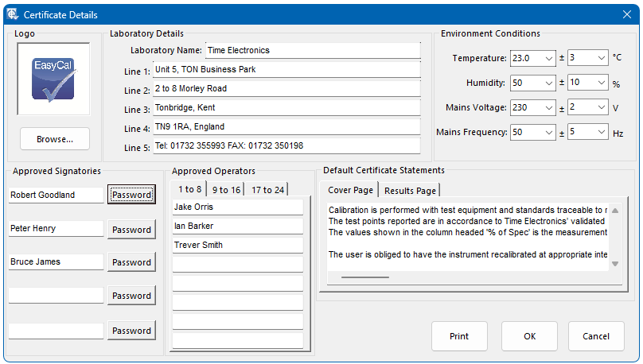Screen dimensions: 643x364
Task: Click the title bar application icon
Action: (13, 14)
